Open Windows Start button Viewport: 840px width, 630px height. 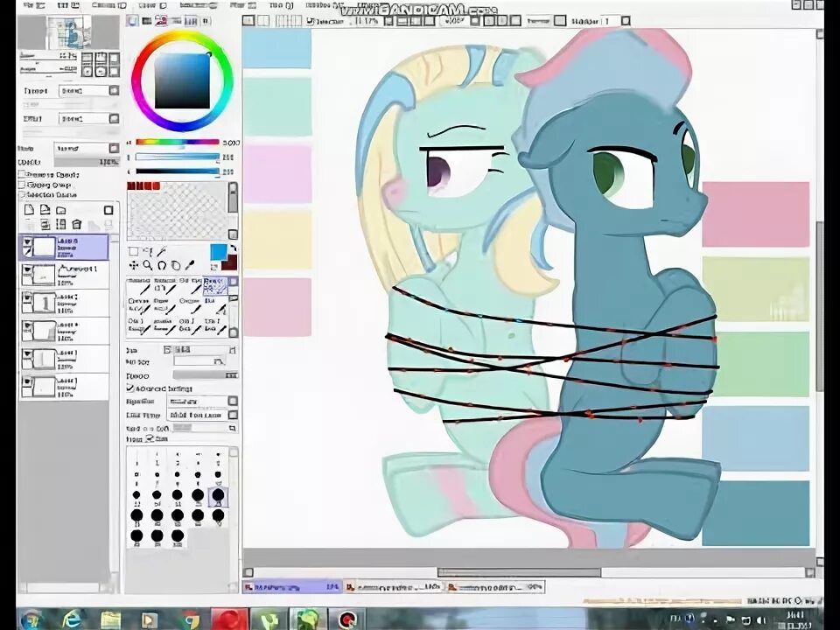31,619
